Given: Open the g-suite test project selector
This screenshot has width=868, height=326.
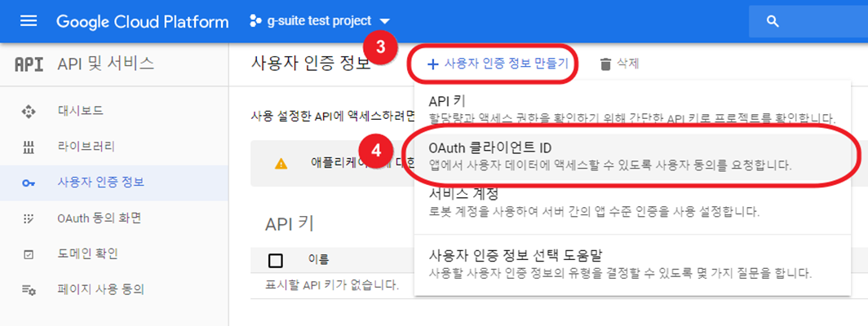Looking at the screenshot, I should click(x=320, y=21).
